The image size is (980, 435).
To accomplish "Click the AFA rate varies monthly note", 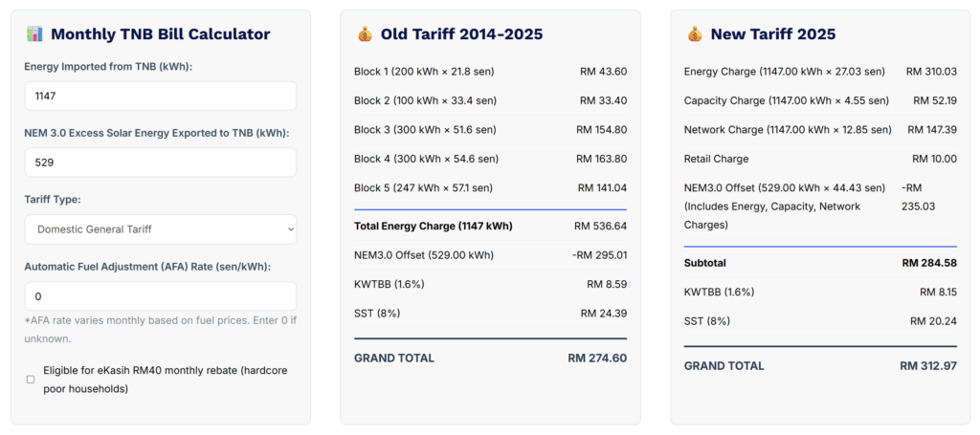I will click(160, 329).
